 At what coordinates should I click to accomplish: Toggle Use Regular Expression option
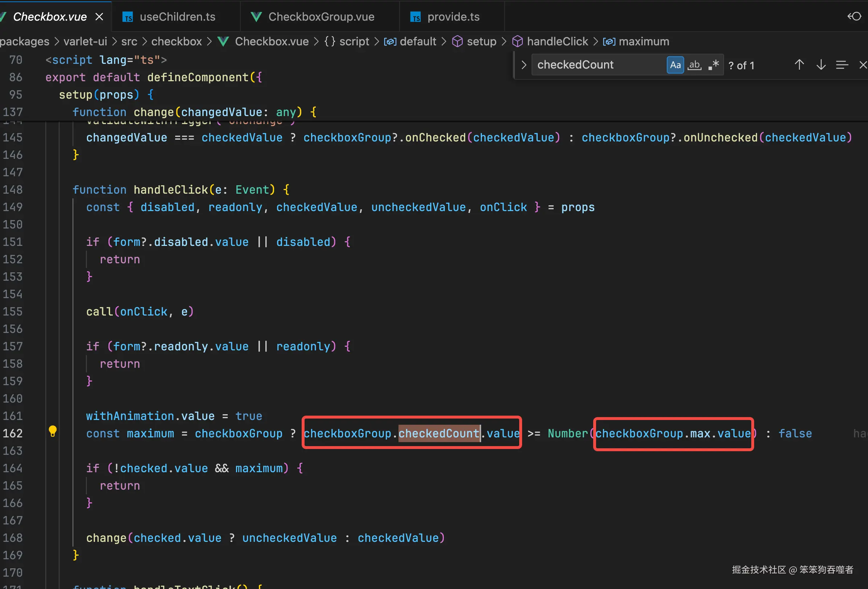click(x=714, y=65)
